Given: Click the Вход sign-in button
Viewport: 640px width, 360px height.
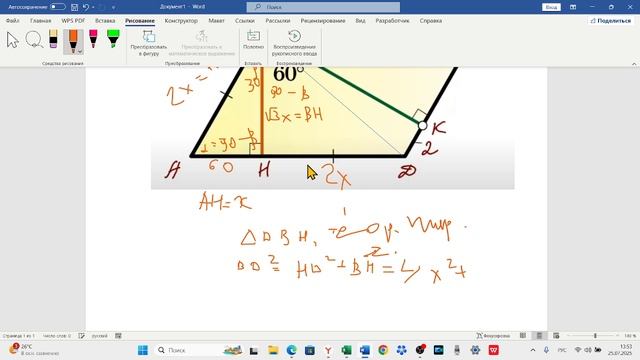Looking at the screenshot, I should click(551, 7).
